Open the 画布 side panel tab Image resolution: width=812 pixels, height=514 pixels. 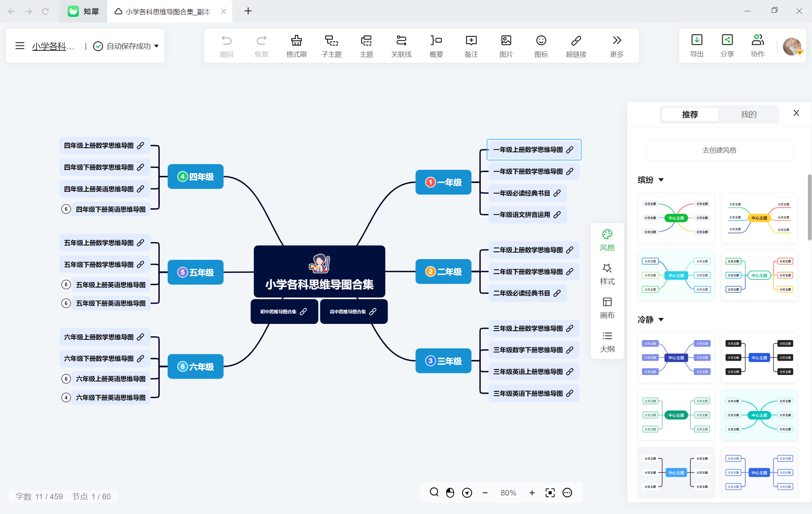[607, 308]
